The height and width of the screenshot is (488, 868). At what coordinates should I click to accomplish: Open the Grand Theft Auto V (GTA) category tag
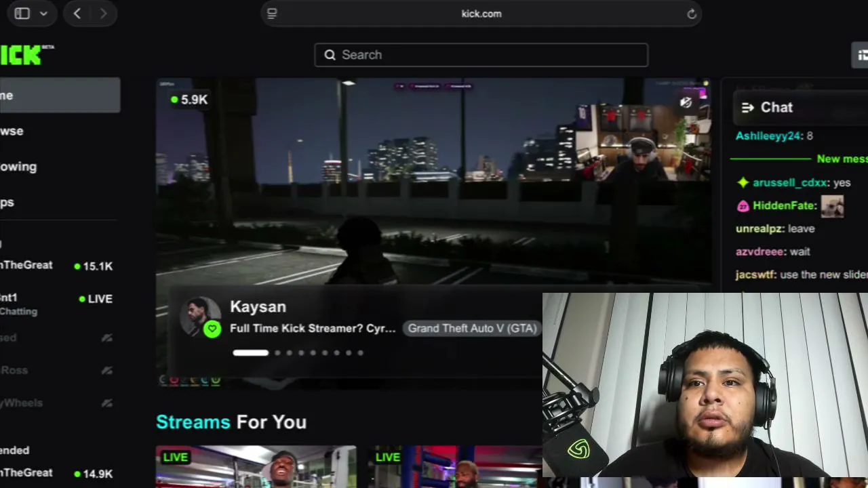[x=472, y=328]
